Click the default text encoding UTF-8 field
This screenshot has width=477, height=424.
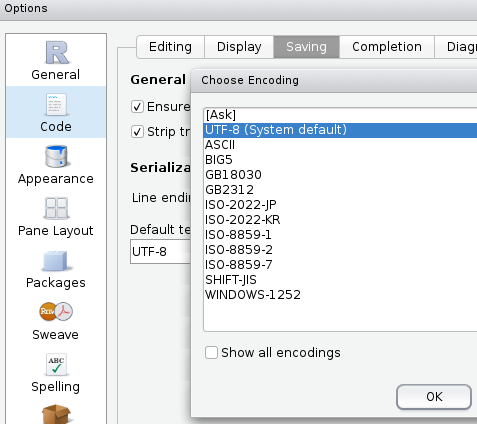160,252
